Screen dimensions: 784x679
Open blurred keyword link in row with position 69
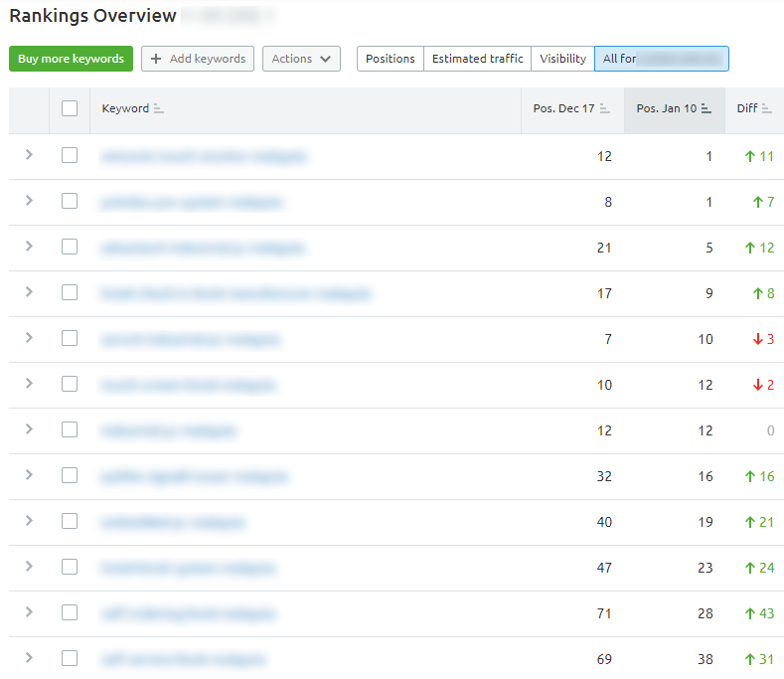183,659
